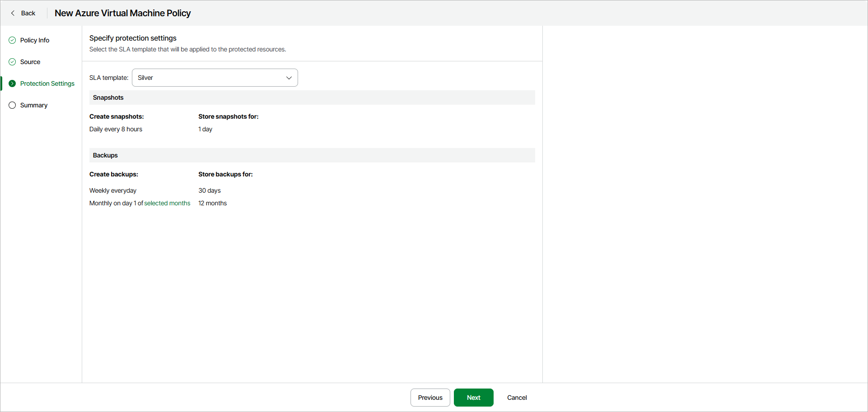
Task: Go to the Policy Info step
Action: [x=35, y=40]
